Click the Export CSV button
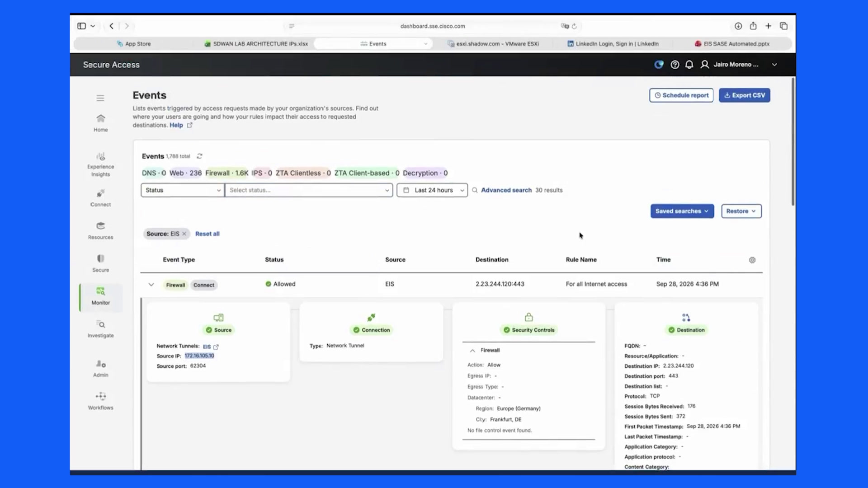The width and height of the screenshot is (868, 488). (744, 95)
